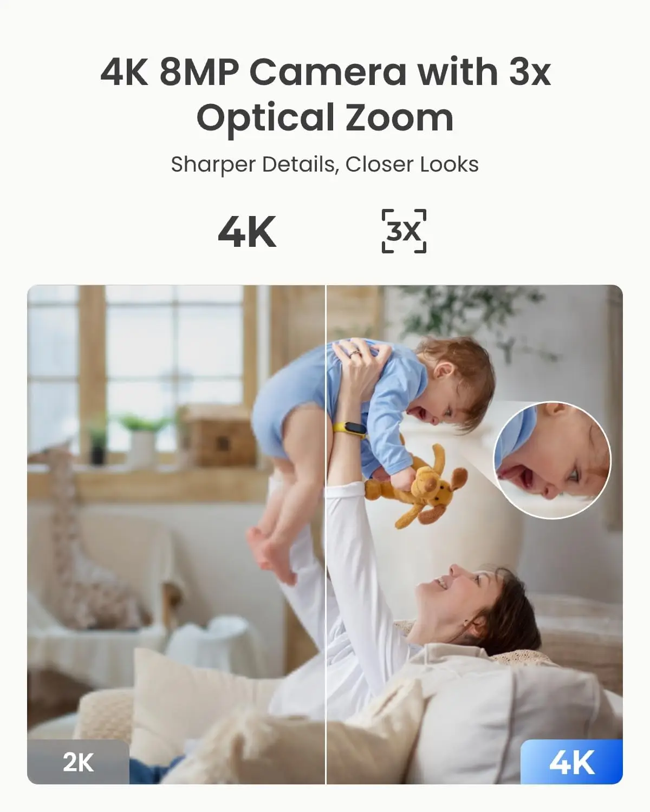Click the vertical 2K/4K comparison divider line
This screenshot has height=812, width=650.
[x=326, y=534]
